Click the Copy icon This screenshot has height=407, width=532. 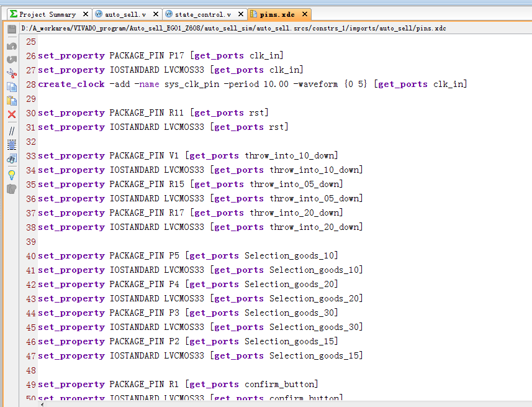click(12, 87)
